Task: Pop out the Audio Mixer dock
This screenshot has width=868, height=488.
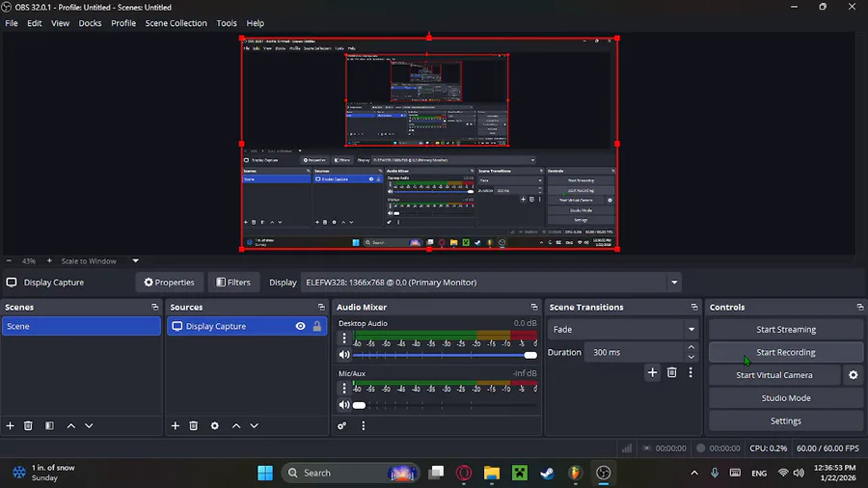Action: (534, 307)
